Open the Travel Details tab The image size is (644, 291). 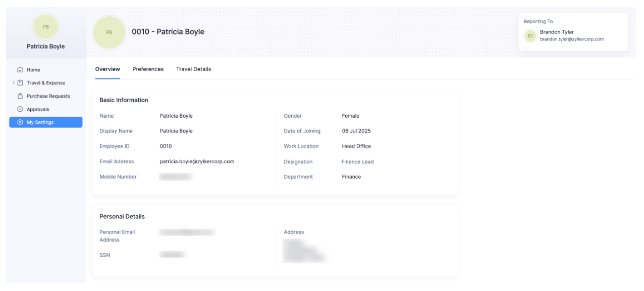[193, 69]
